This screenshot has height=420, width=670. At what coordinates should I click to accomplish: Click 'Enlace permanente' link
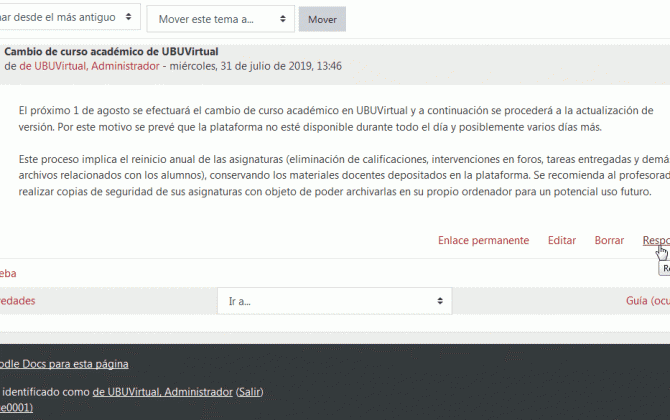click(483, 240)
